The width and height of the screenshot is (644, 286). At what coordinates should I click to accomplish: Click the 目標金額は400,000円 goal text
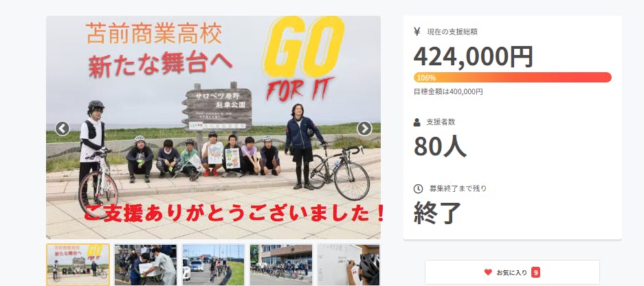(x=448, y=92)
